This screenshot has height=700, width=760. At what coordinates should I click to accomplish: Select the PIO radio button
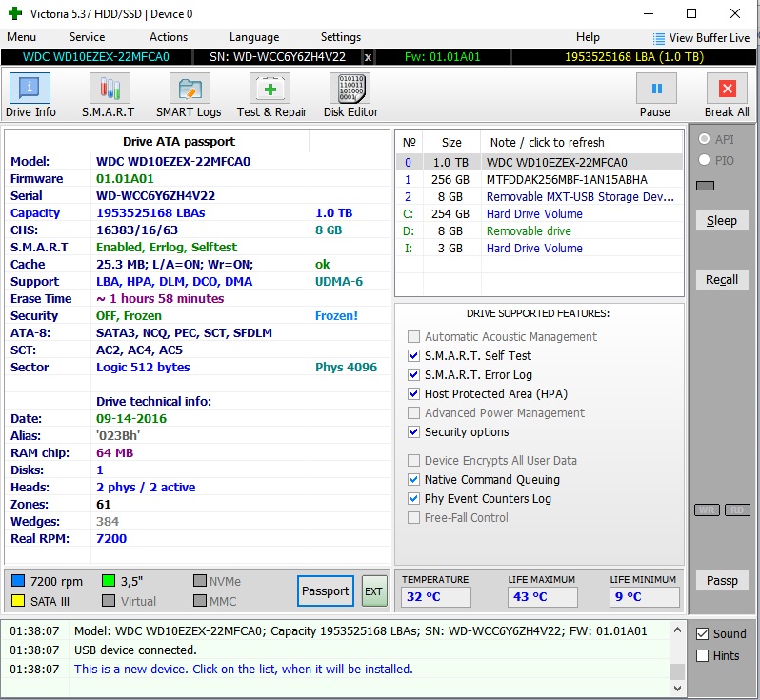[704, 160]
